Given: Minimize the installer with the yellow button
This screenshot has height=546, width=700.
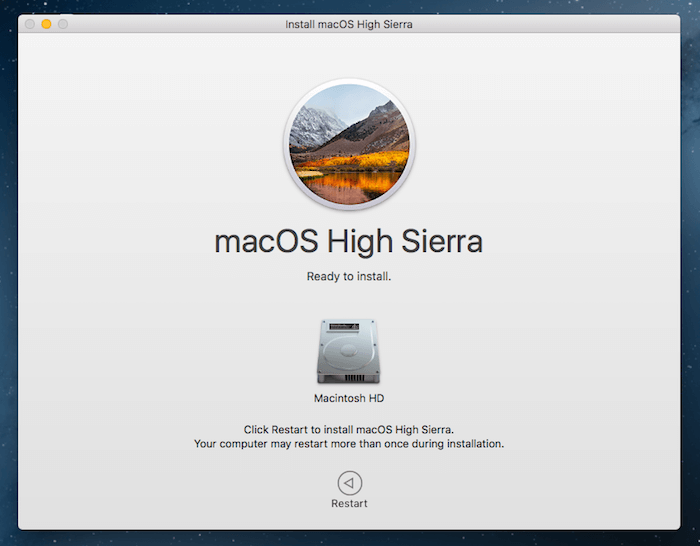Looking at the screenshot, I should tap(46, 24).
